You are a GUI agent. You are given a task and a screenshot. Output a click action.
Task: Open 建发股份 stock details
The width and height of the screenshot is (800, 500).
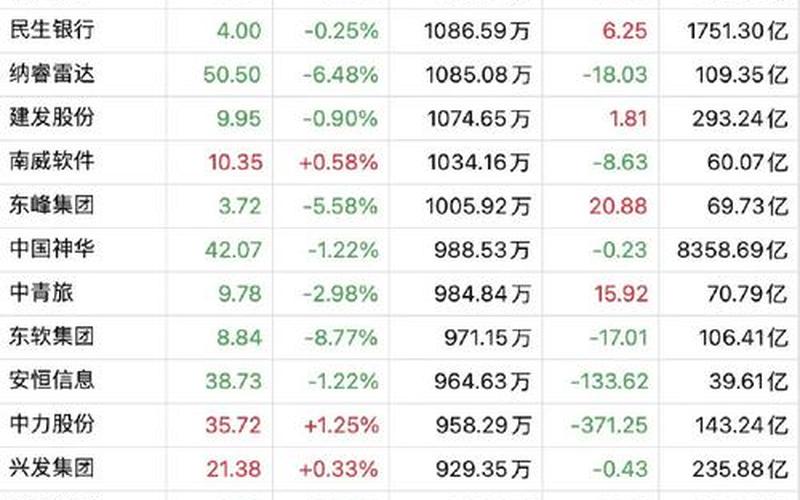51,117
